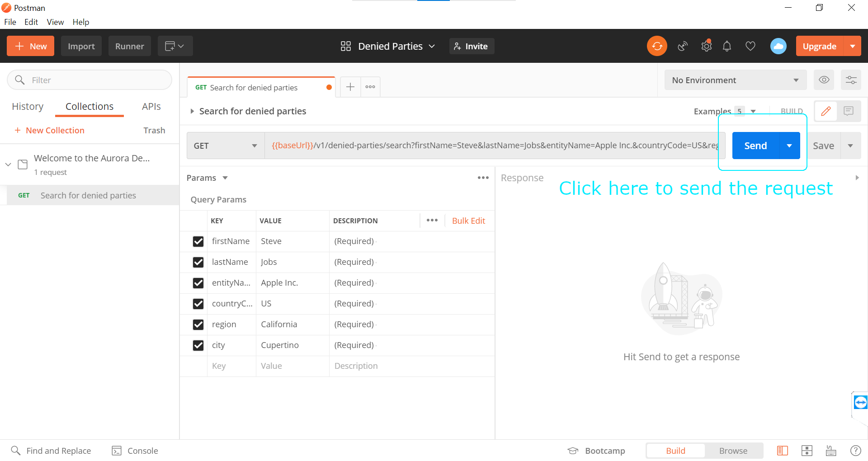Uncheck the lastName parameter

click(198, 262)
